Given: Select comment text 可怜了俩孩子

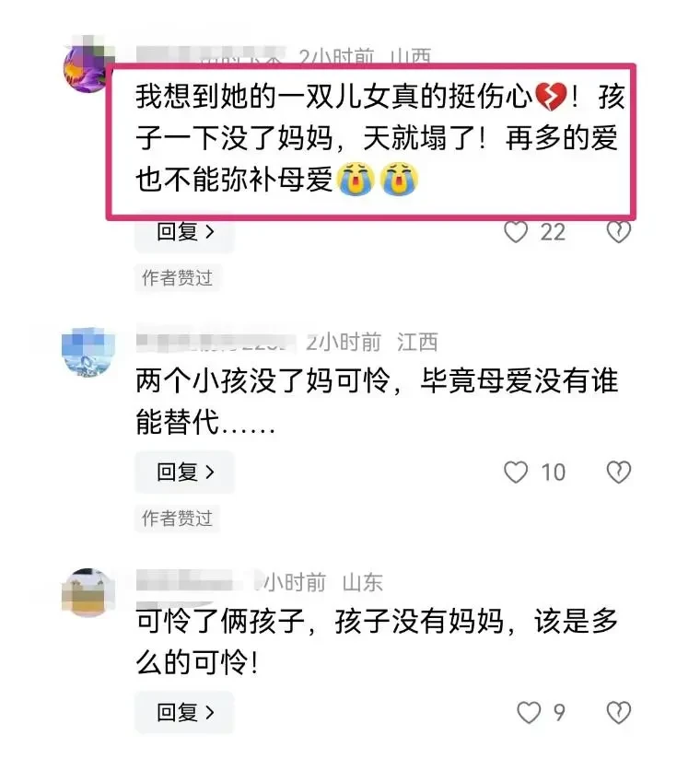Looking at the screenshot, I should 220,621.
